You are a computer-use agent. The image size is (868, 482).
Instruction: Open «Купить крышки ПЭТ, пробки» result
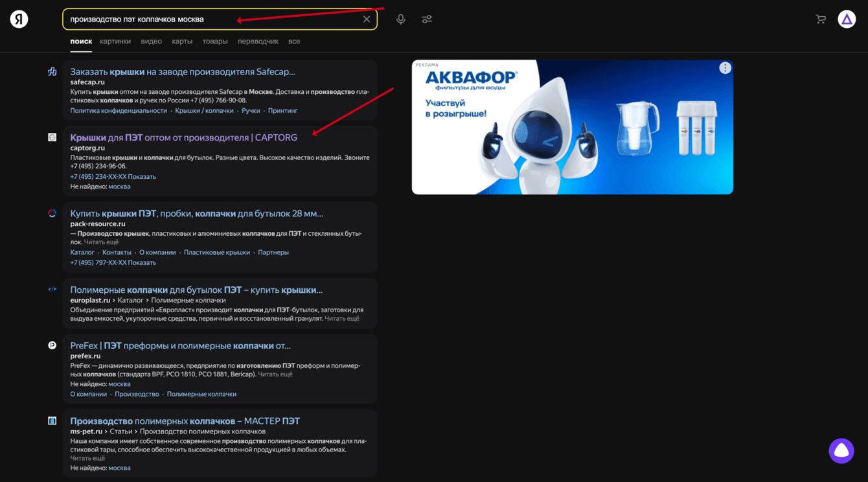tap(197, 213)
